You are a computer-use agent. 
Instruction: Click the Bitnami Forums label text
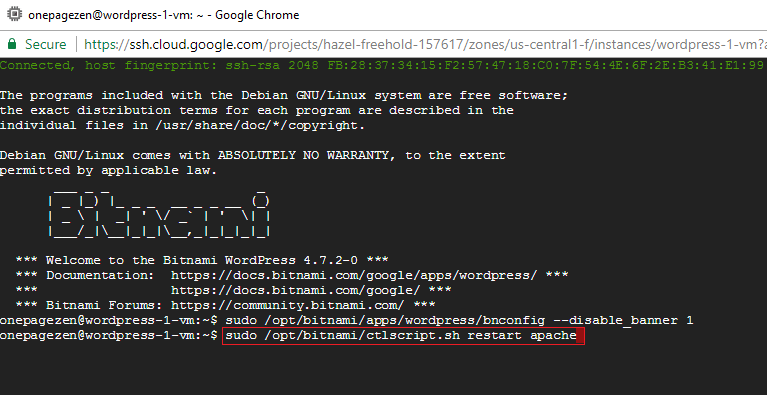(x=105, y=306)
